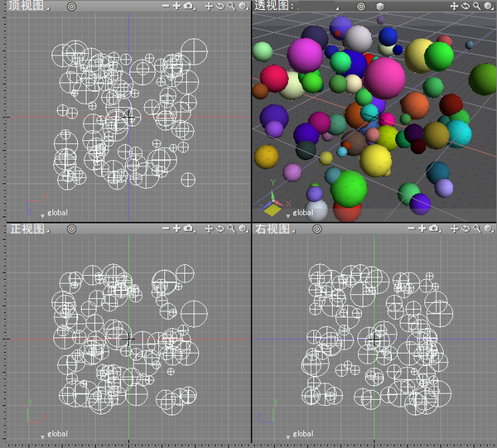Zoom out with minus icon in 顶视图
This screenshot has height=448, width=497.
pos(166,6)
